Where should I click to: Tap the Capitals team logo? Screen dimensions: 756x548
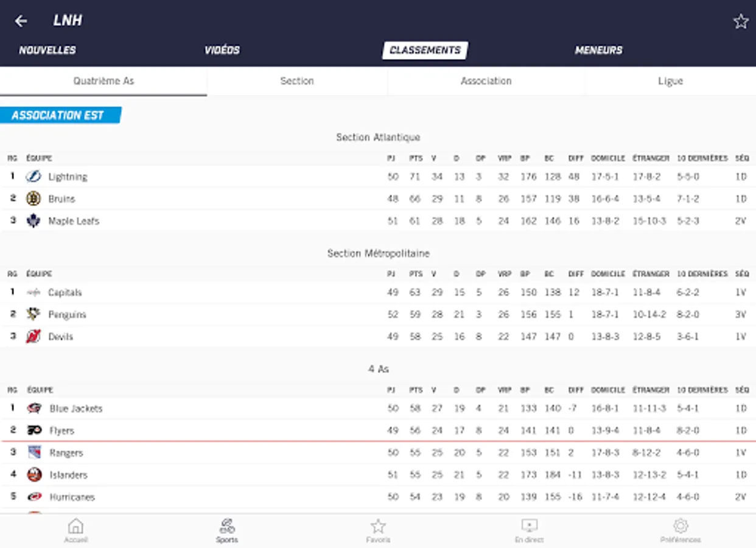point(33,293)
